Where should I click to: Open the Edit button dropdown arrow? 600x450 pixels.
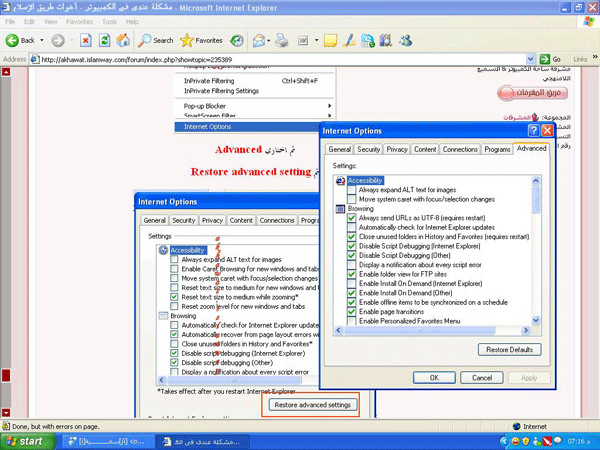click(316, 40)
